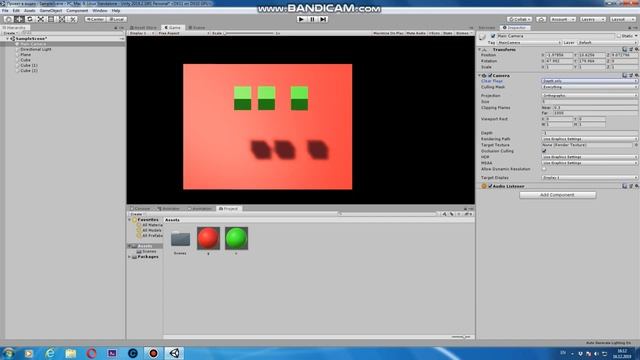Open Transform component settings gear

(636, 49)
